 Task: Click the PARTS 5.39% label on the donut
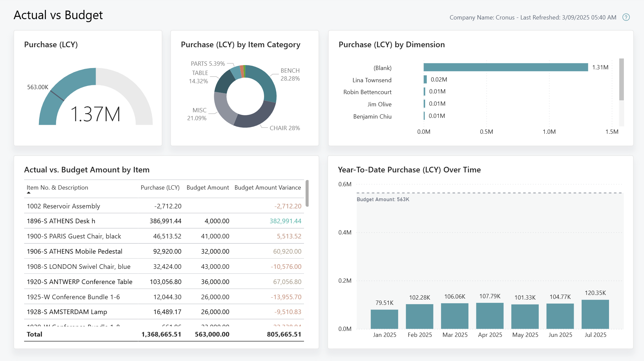208,63
